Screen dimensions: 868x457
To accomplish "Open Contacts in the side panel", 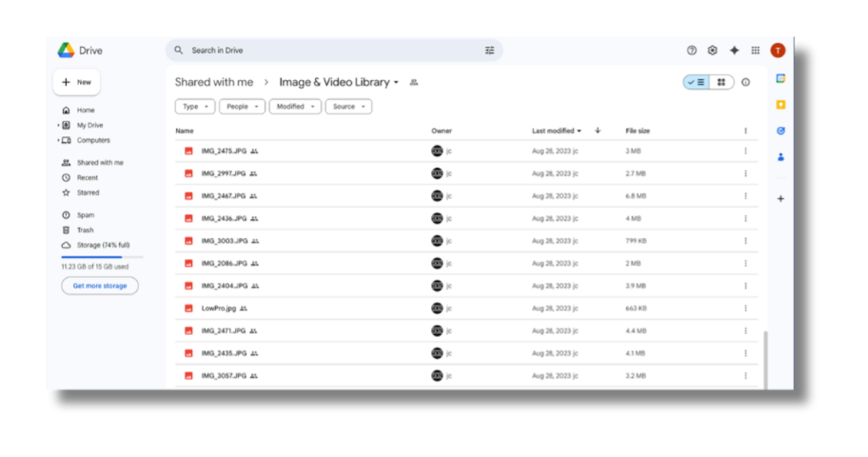I will pos(780,157).
